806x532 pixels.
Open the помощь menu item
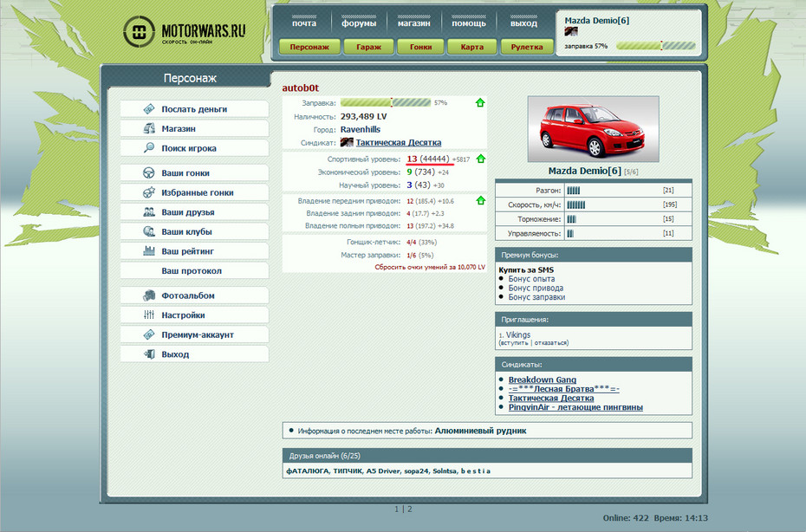click(469, 23)
